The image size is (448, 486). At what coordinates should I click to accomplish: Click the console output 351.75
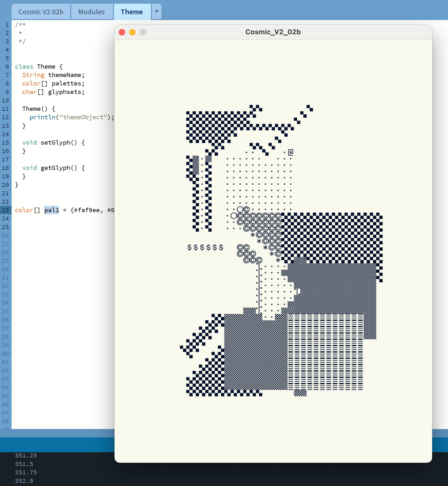(x=26, y=472)
